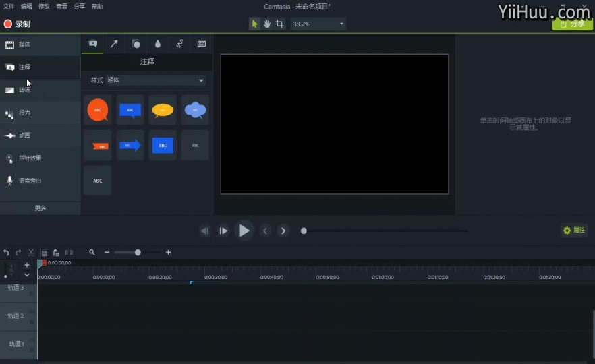This screenshot has height=364, width=595.
Task: Open the 语音旁白 voice narration panel
Action: (x=40, y=181)
